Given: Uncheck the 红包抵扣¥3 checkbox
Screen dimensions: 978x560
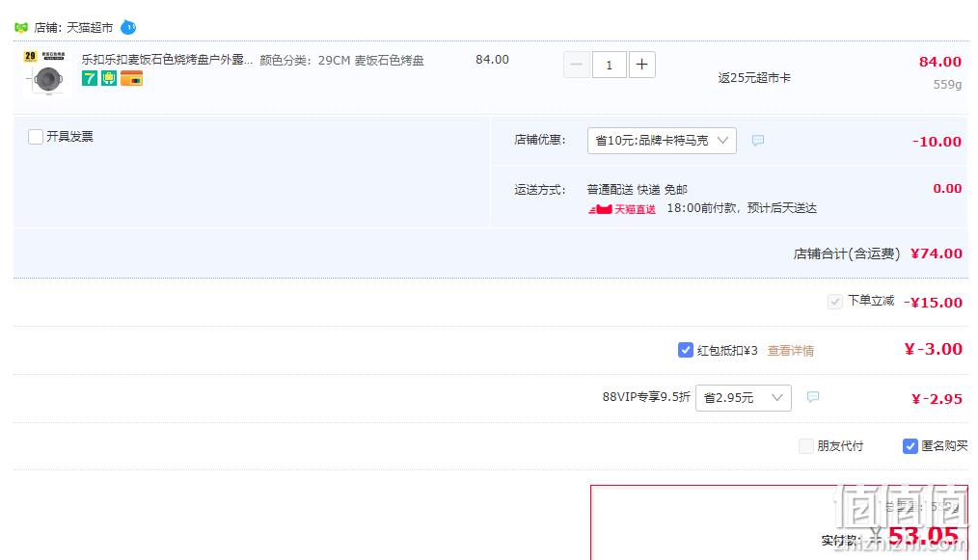Looking at the screenshot, I should pos(685,350).
